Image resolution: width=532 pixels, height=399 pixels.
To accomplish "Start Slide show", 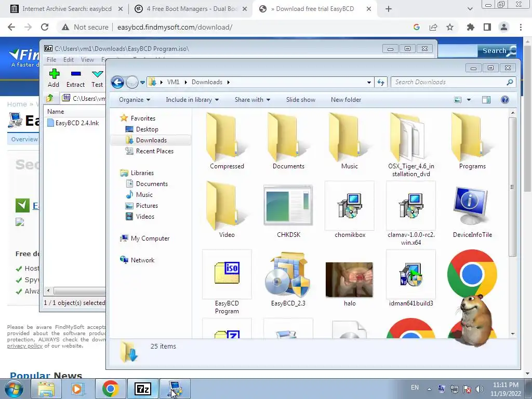I will [x=301, y=100].
